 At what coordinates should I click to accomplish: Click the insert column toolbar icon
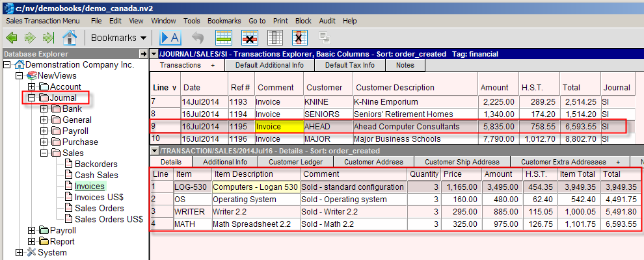[x=275, y=37]
